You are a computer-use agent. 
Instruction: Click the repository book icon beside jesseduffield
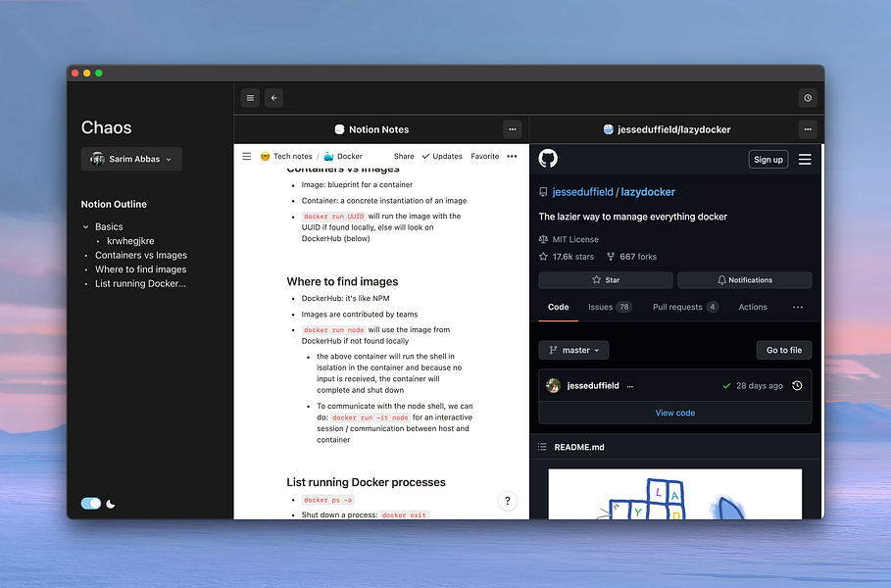[543, 192]
